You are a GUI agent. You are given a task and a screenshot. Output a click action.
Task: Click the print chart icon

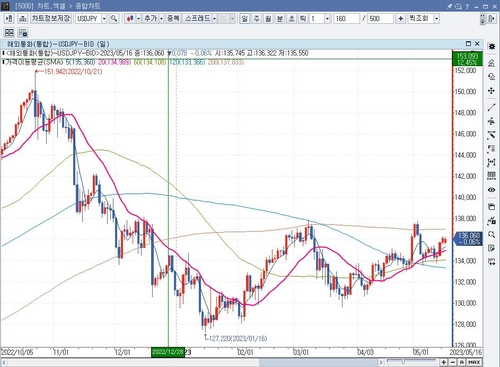point(22,19)
